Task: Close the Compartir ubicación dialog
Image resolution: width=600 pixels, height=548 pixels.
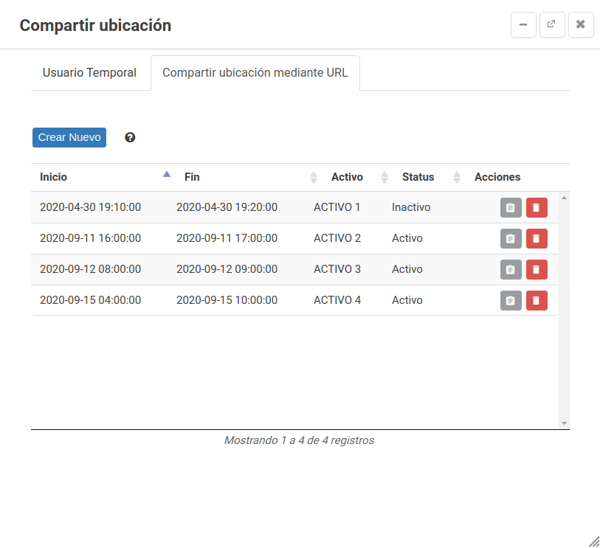Action: [580, 25]
